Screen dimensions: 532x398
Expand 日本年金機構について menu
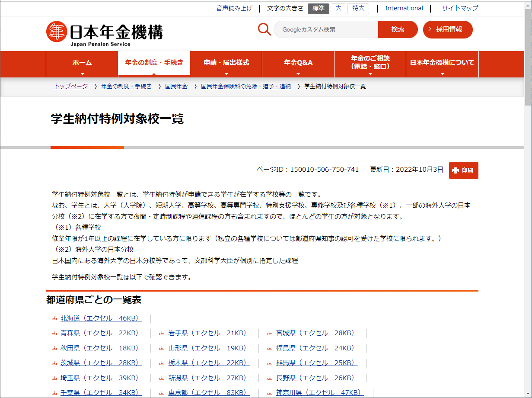442,64
